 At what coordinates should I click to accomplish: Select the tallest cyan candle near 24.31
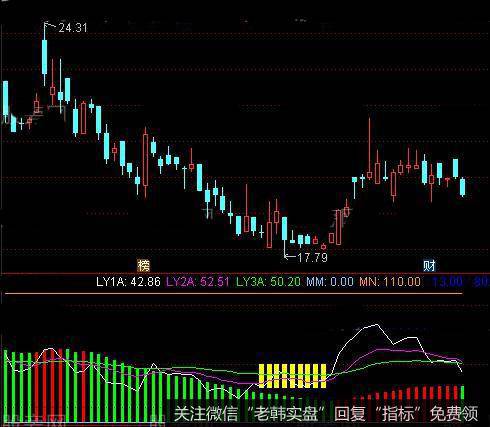click(44, 57)
